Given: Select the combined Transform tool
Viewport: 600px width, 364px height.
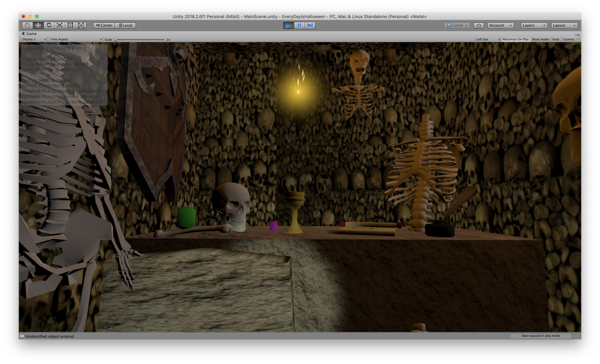Looking at the screenshot, I should point(81,25).
